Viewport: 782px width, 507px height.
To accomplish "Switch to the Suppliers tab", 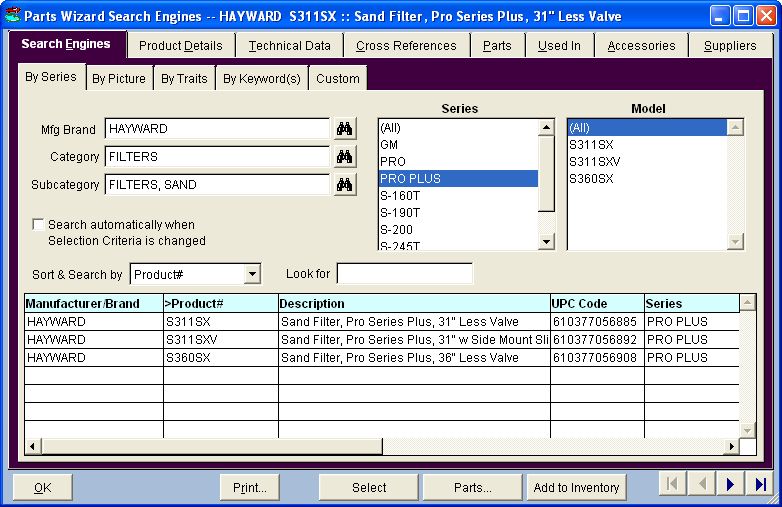I will 730,46.
